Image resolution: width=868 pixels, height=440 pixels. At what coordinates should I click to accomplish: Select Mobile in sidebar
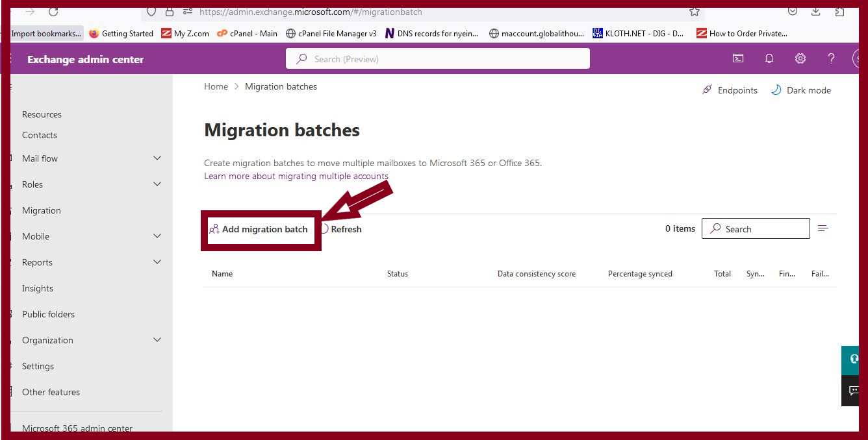point(36,236)
